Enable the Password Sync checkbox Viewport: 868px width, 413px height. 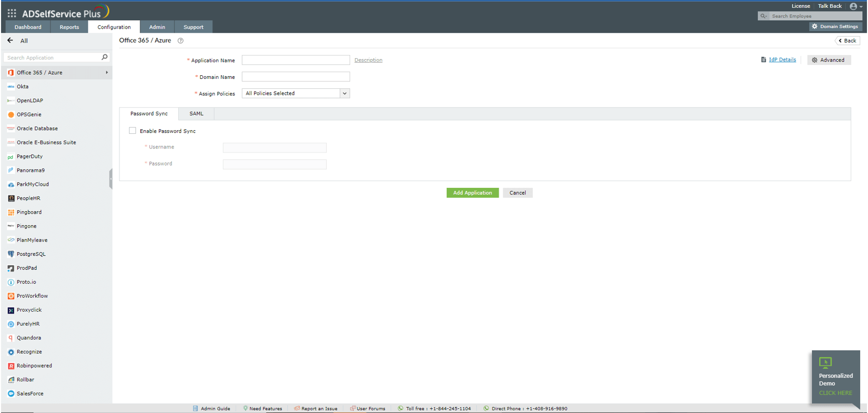click(132, 131)
